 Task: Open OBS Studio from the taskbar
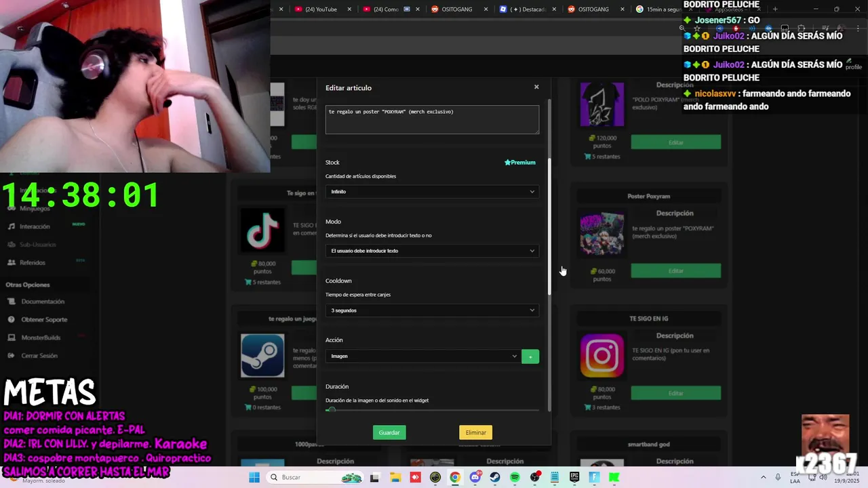tap(535, 477)
